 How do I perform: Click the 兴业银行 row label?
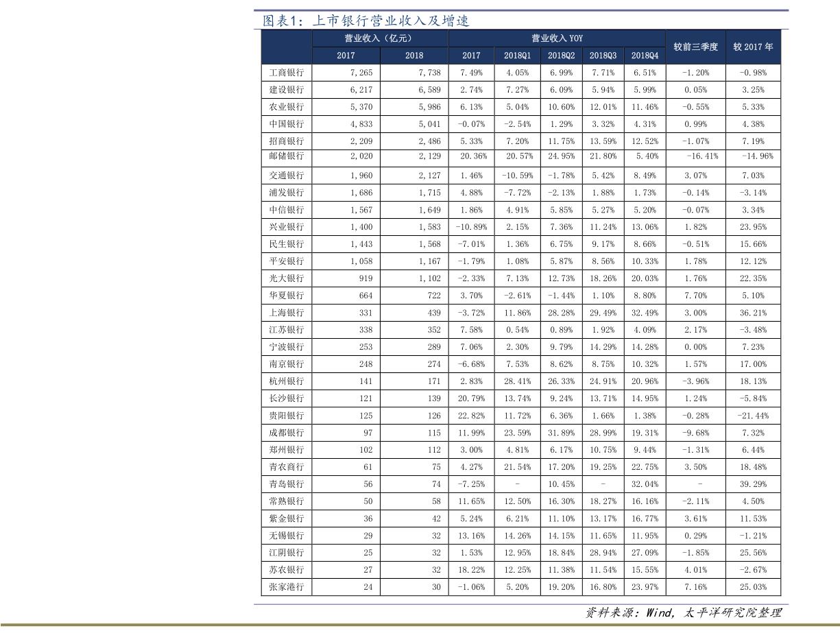(x=287, y=227)
